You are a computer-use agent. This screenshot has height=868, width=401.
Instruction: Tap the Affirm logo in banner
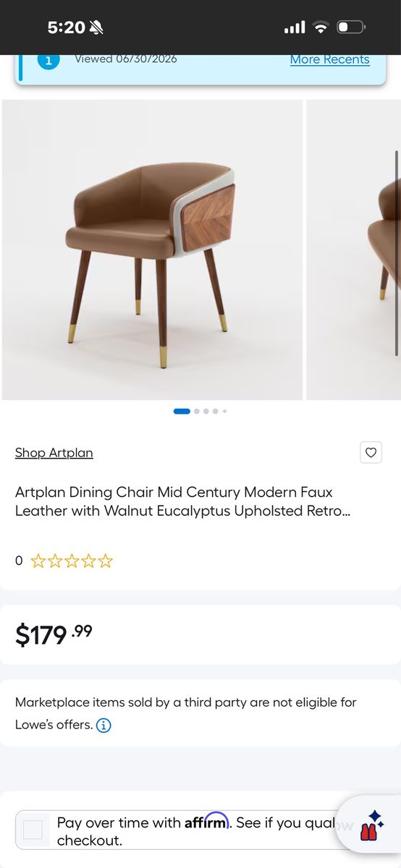click(206, 822)
